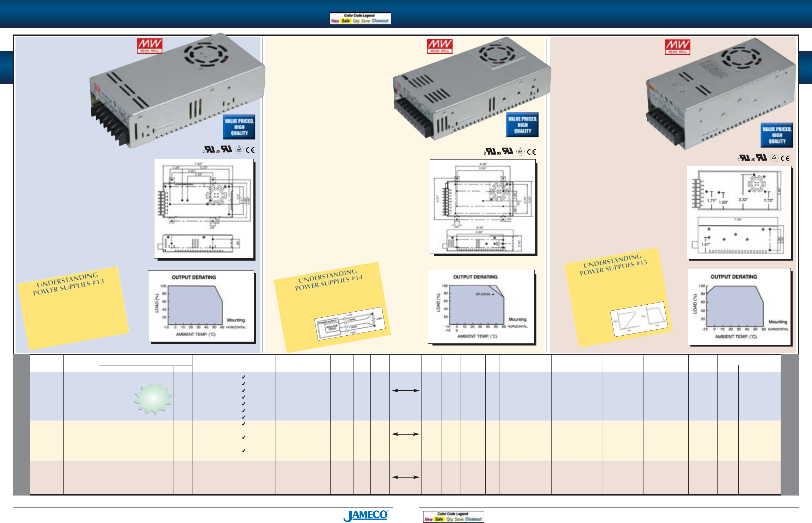This screenshot has height=523, width=812.
Task: Select the Value Priced badge in the tan panel
Action: pos(777,135)
